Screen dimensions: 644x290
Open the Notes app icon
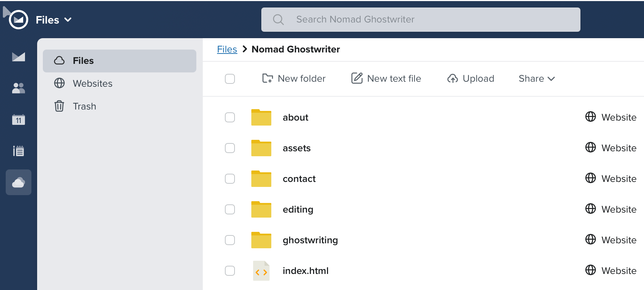(x=19, y=151)
